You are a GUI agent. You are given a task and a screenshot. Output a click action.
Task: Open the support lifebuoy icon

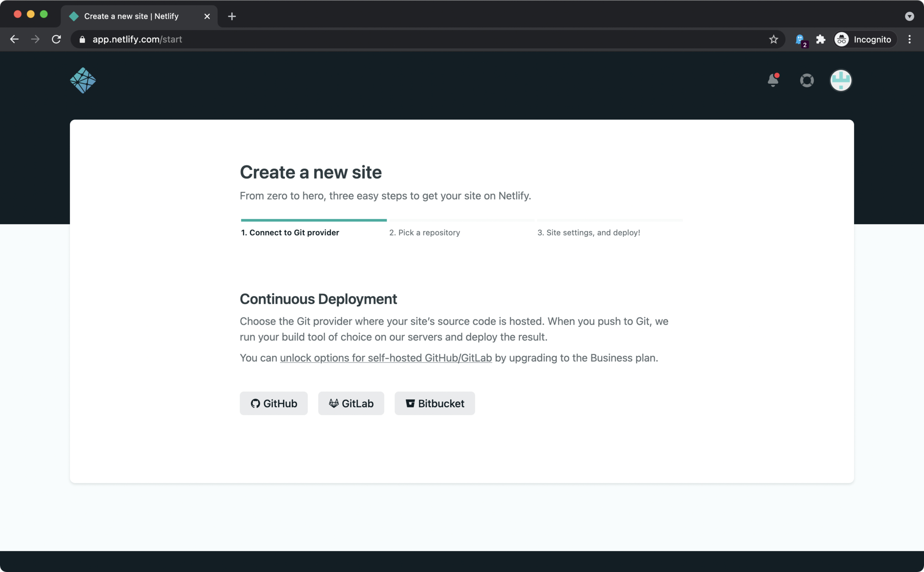807,80
